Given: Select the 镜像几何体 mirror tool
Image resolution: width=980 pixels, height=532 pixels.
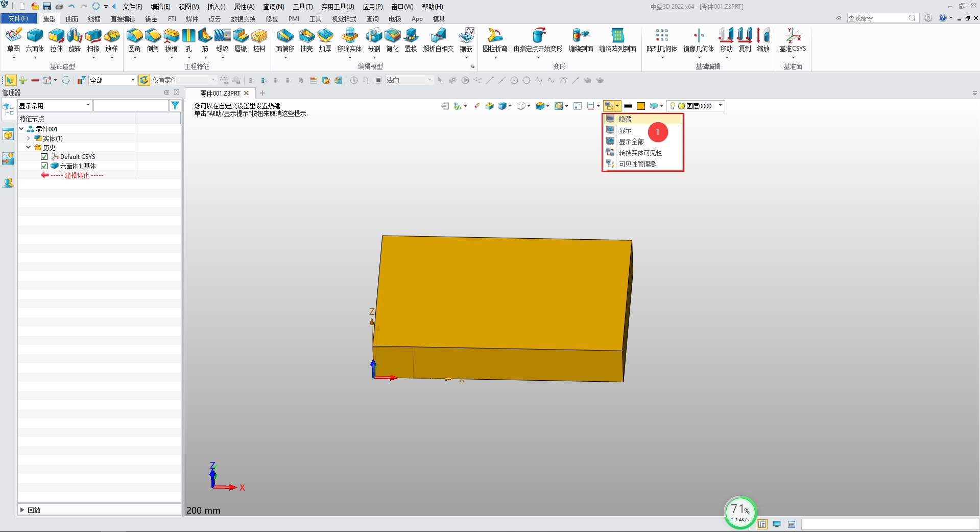Looking at the screenshot, I should click(x=698, y=41).
